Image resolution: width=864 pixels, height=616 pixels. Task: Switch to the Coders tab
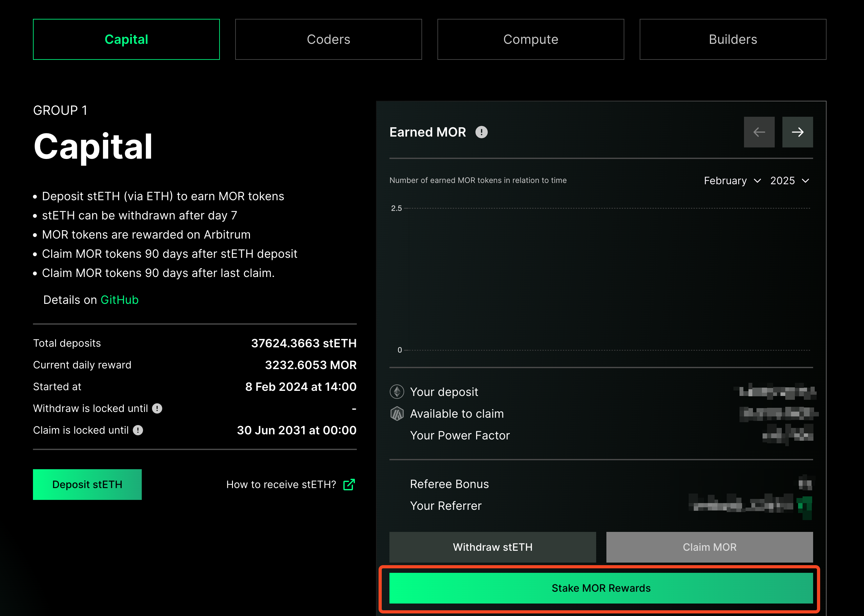(x=328, y=39)
